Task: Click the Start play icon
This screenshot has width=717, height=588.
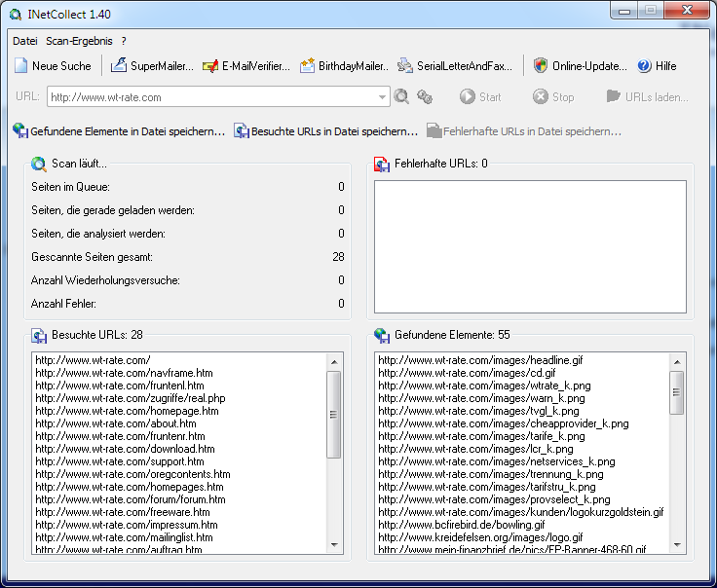Action: [x=468, y=96]
